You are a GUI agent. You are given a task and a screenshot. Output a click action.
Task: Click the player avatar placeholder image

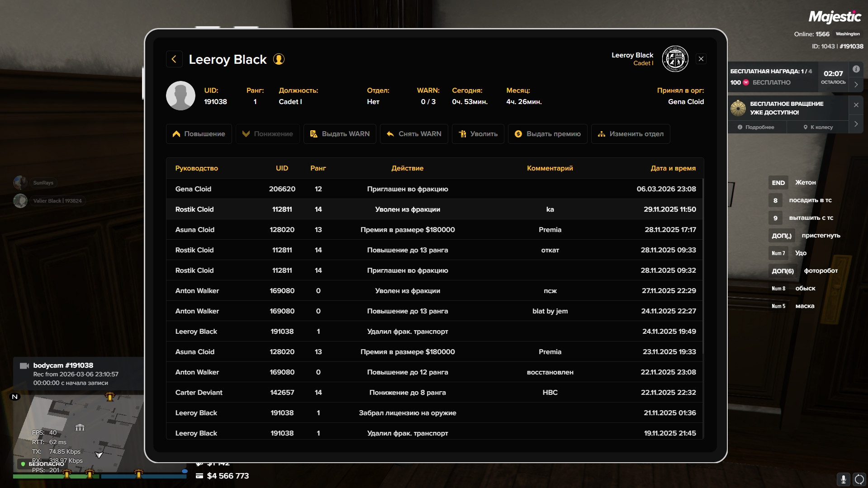[x=180, y=95]
